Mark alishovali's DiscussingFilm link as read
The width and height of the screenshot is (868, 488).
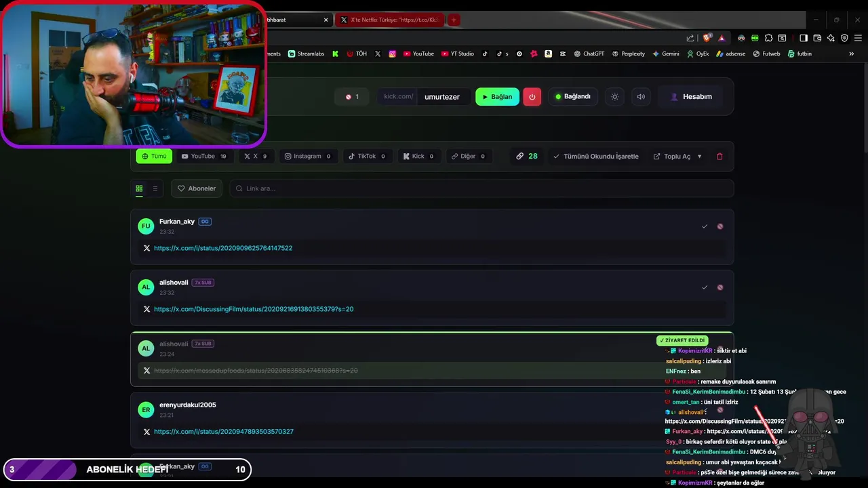tap(705, 287)
